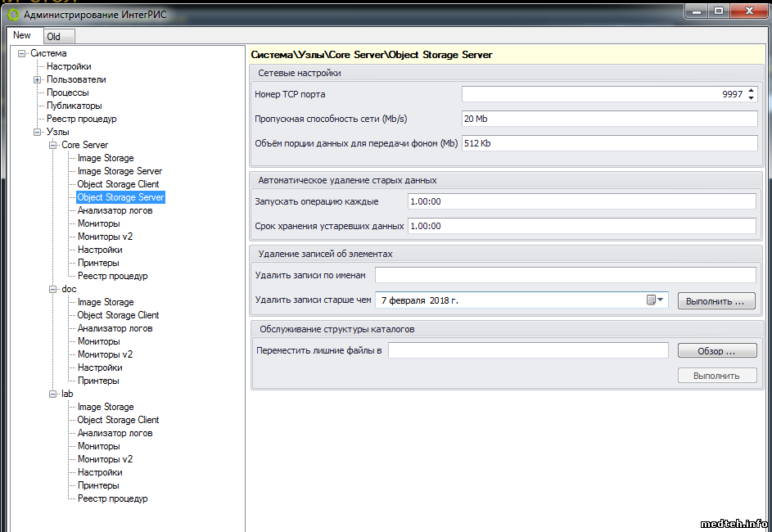
Task: Decrease TCP port number with down arrow
Action: [752, 98]
